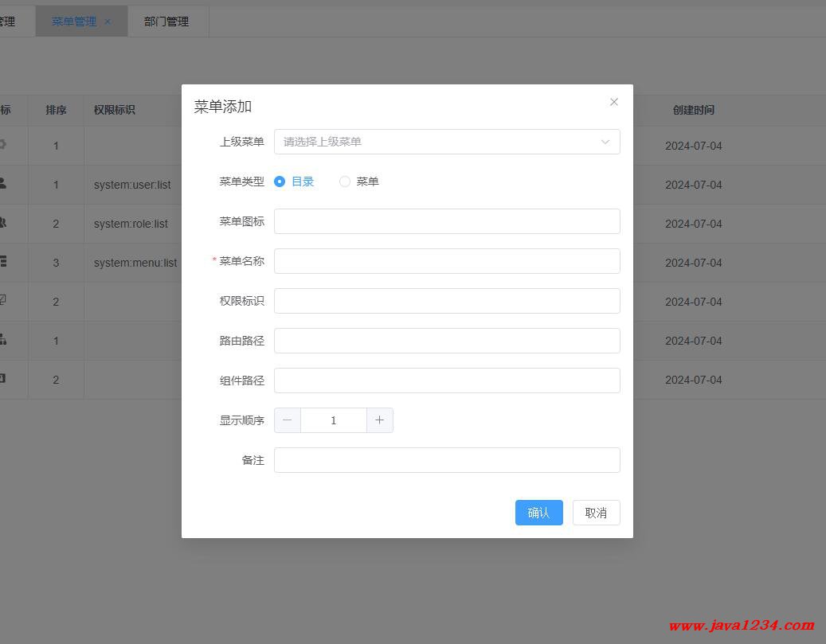This screenshot has height=644, width=826.
Task: Close the 菜单管理 tab using its x icon
Action: 108,21
